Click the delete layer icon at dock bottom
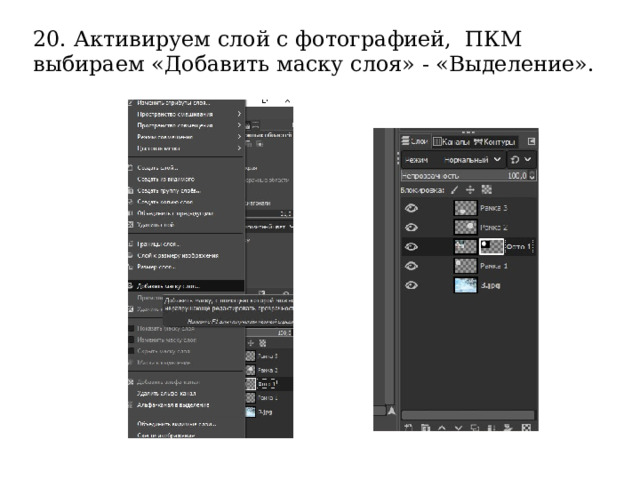Screen dimensions: 640x480 [526, 427]
